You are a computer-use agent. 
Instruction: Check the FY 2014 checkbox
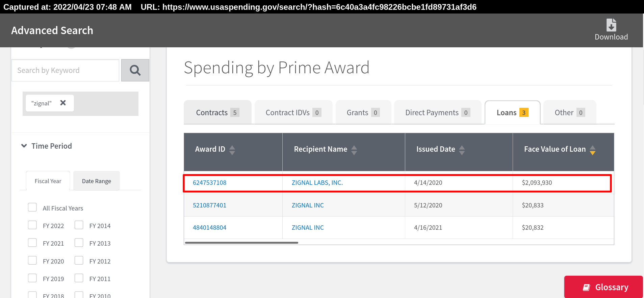coord(79,225)
